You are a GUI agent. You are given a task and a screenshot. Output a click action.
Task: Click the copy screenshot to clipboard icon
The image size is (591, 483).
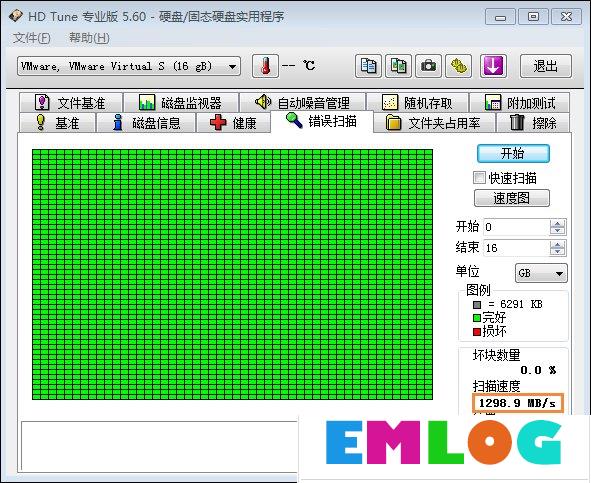(398, 66)
